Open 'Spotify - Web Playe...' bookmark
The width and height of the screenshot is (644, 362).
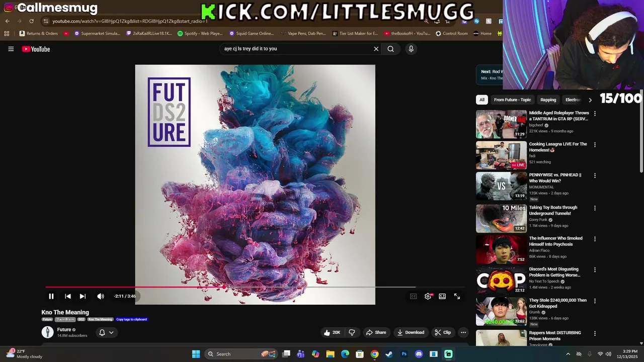pos(200,34)
